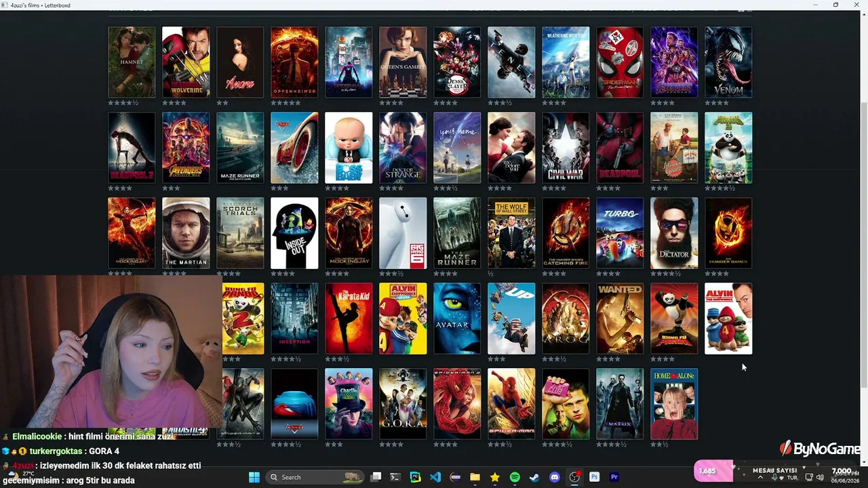
Task: Open the Tenet film poster
Action: coord(511,62)
